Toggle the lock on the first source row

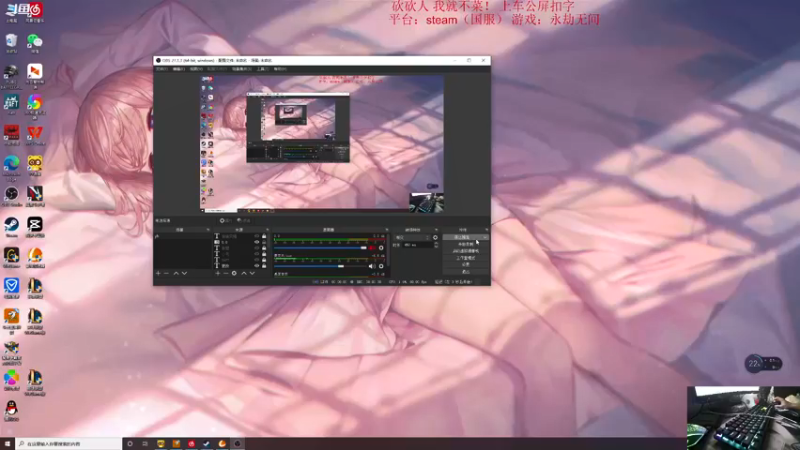(264, 236)
